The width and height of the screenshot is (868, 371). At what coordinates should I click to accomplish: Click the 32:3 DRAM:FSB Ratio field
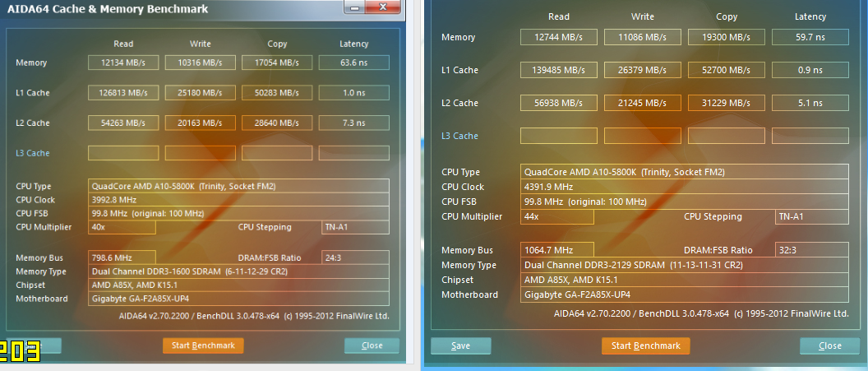[x=811, y=250]
